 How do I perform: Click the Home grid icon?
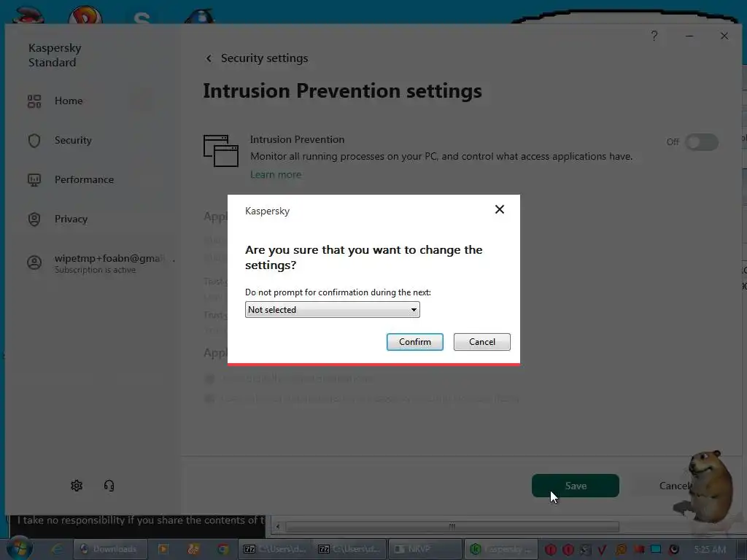(34, 101)
